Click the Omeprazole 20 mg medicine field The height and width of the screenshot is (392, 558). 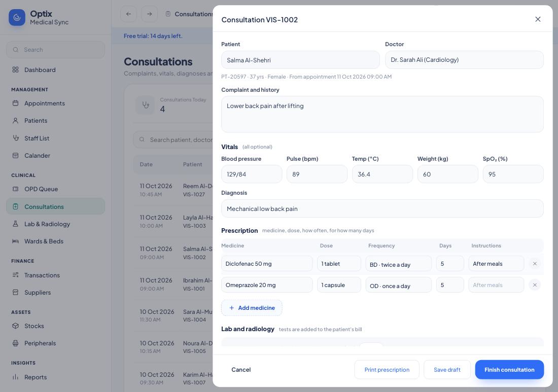click(267, 285)
